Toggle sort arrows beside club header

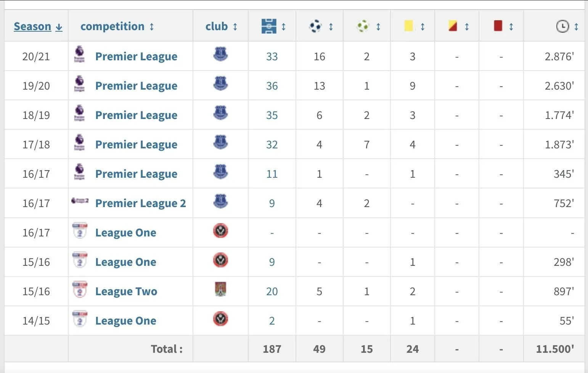point(235,27)
